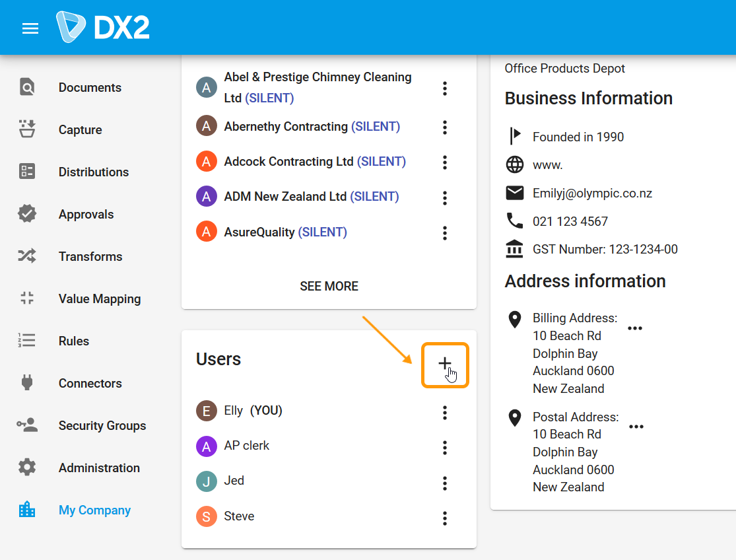
Task: Toggle the navigation hamburger menu
Action: tap(30, 28)
